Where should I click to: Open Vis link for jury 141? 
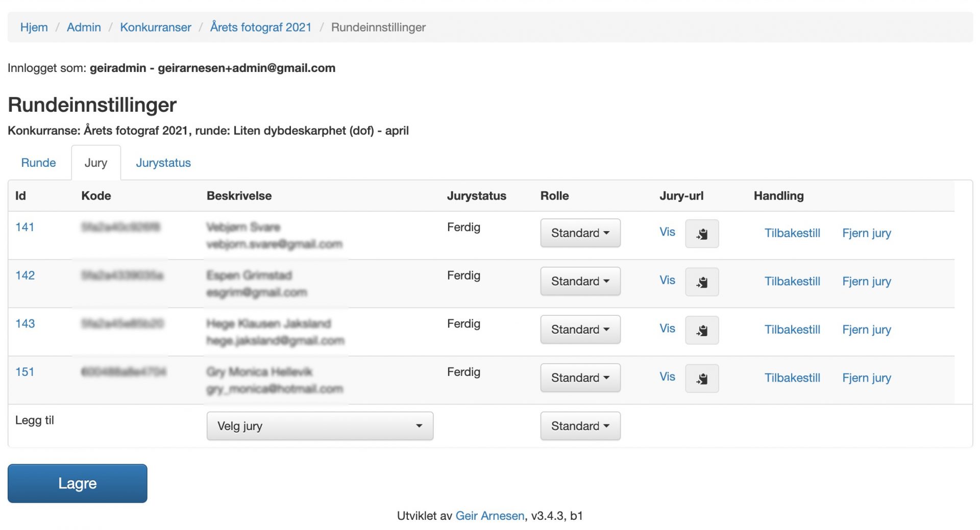667,232
